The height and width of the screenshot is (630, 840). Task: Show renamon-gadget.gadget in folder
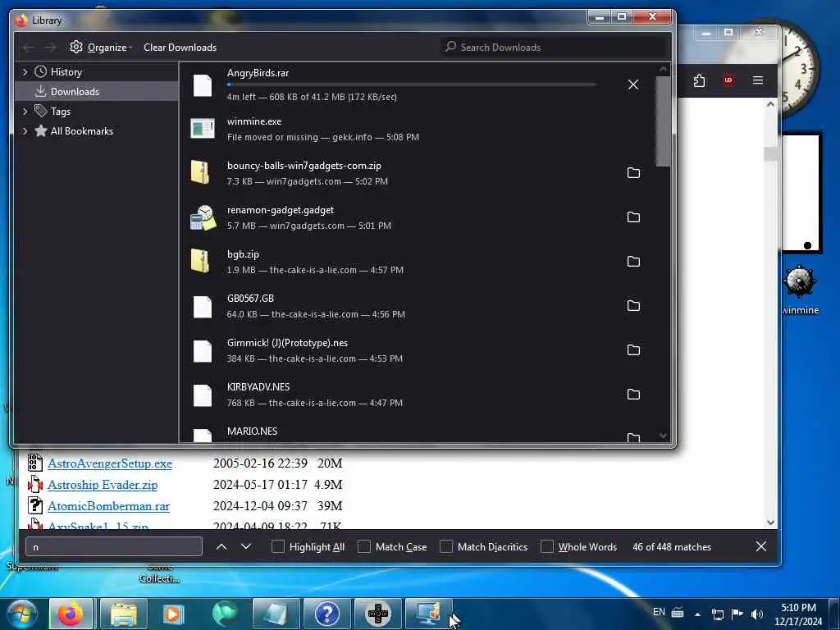pyautogui.click(x=633, y=217)
